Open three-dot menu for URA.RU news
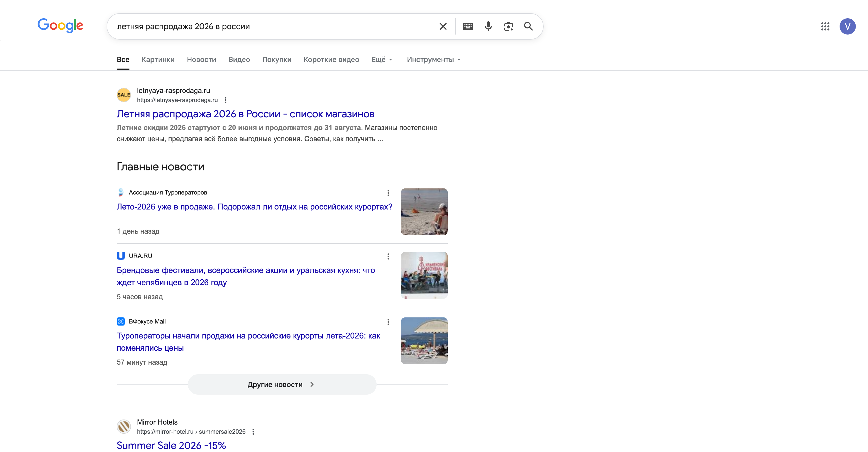 (x=388, y=256)
